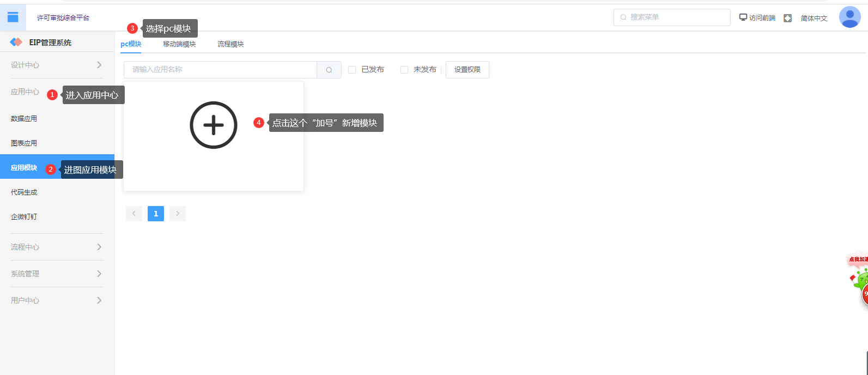Screen dimensions: 868x375
Task: Open 代码生成 in the sidebar
Action: click(57, 192)
